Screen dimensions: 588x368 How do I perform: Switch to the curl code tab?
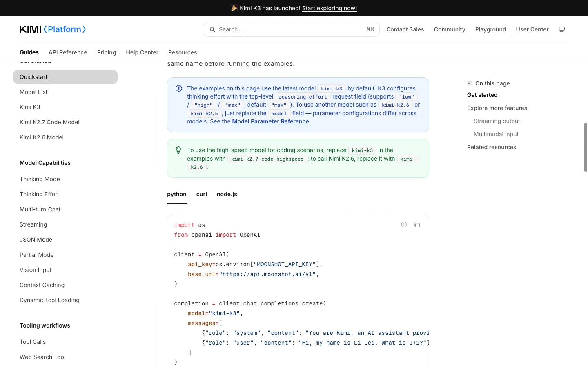tap(202, 194)
